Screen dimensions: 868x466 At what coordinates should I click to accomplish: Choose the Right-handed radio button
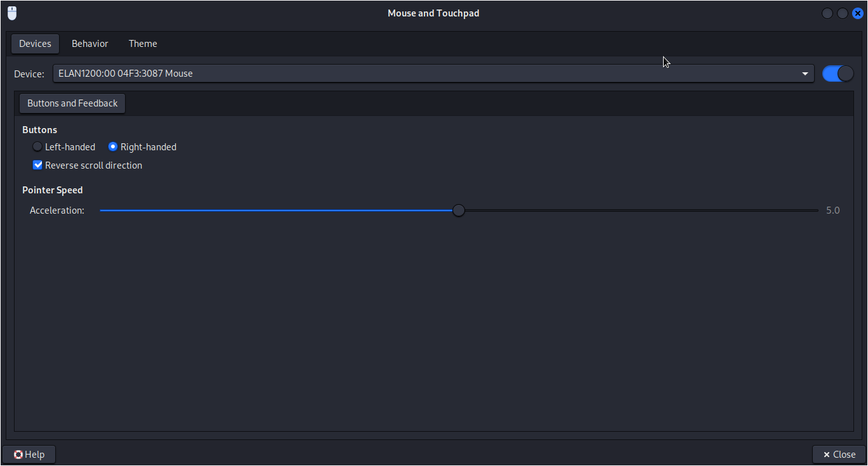tap(113, 147)
